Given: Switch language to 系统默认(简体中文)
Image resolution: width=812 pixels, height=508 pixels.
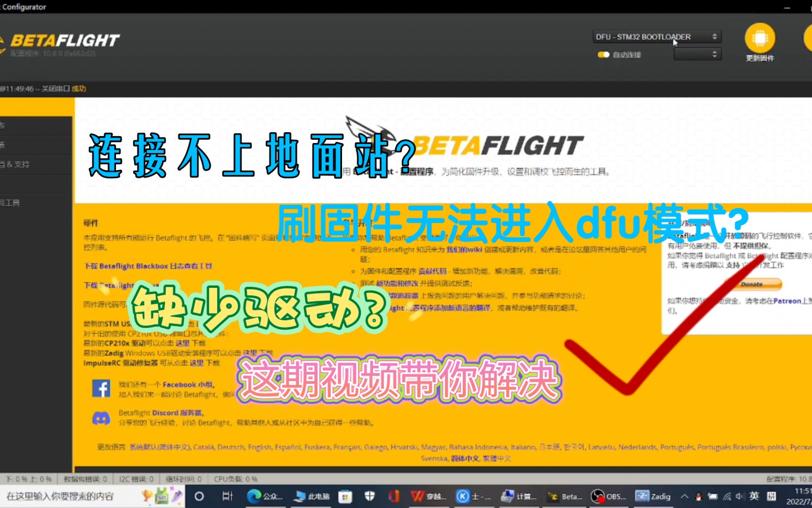Looking at the screenshot, I should tap(159, 447).
